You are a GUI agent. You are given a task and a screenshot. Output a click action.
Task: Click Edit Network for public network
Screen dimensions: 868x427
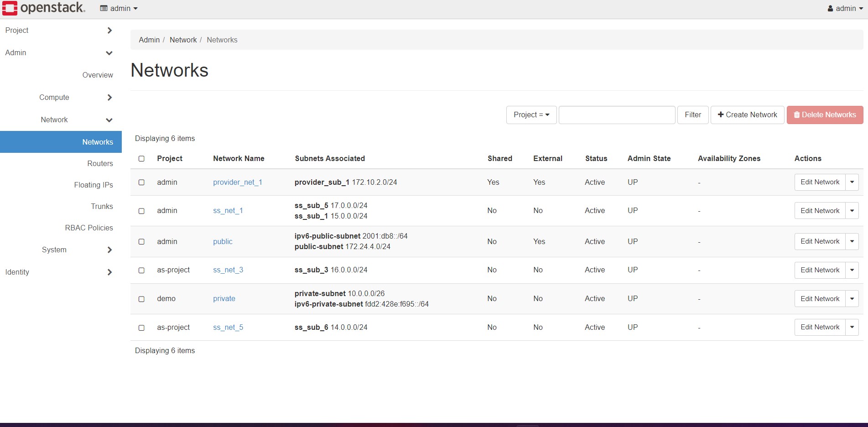[x=820, y=241]
